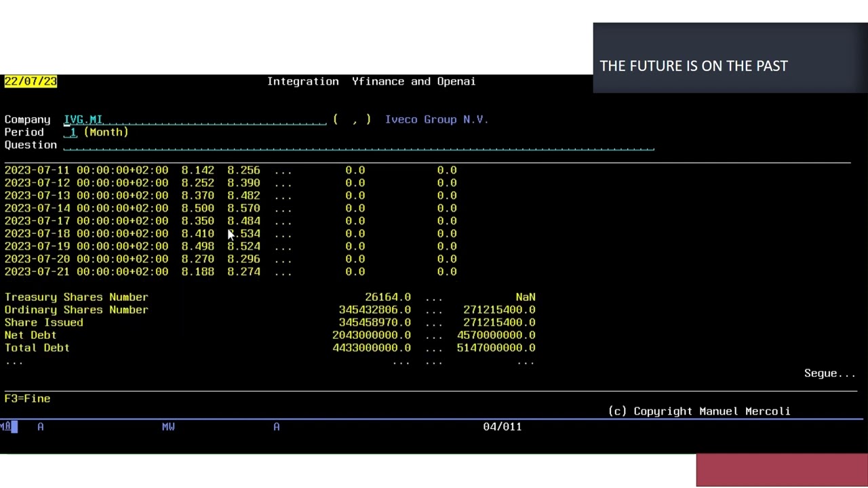Click the Net Debt value 2043000000.0
868x488 pixels.
point(372,335)
